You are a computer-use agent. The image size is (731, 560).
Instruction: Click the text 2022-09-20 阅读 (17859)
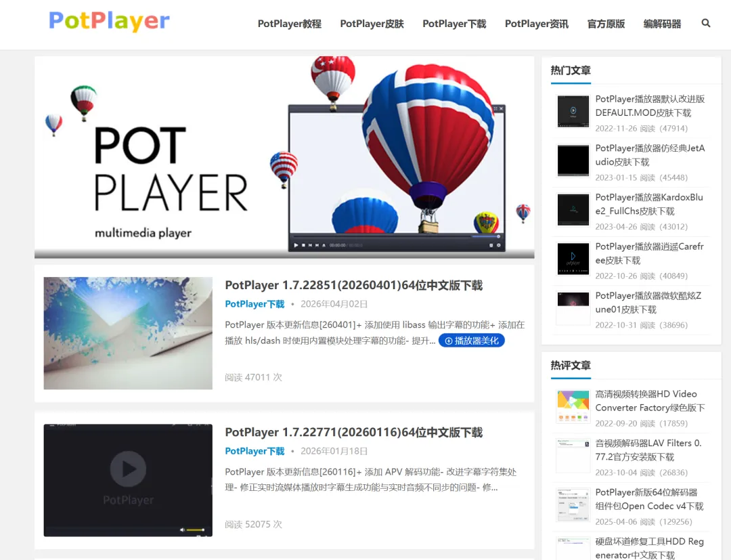[642, 423]
